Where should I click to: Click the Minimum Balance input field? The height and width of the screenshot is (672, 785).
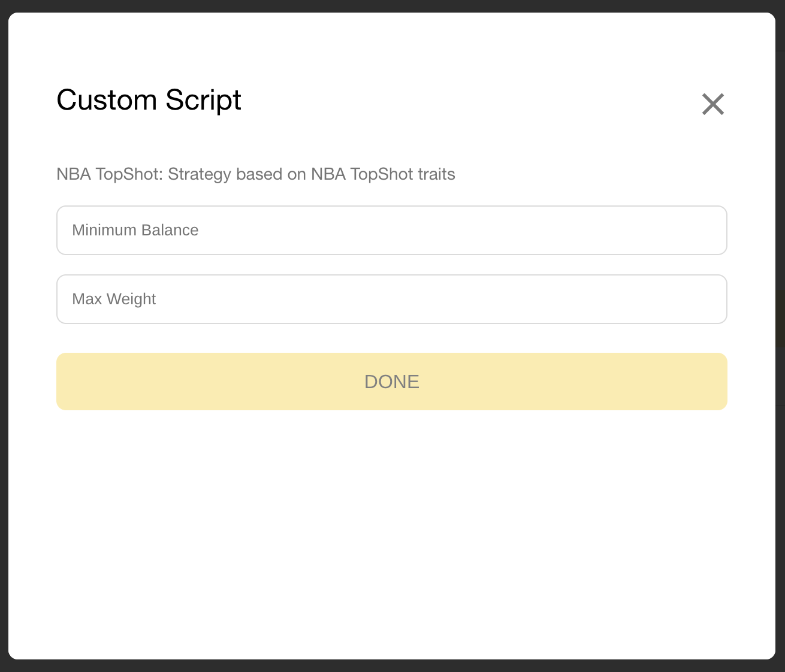tap(392, 231)
